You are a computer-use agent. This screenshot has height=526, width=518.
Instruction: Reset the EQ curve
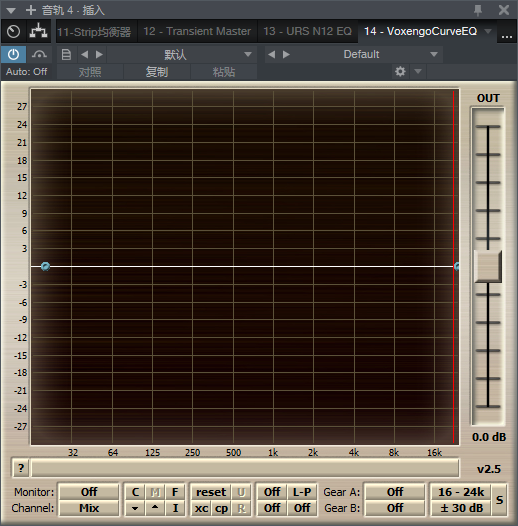point(211,492)
